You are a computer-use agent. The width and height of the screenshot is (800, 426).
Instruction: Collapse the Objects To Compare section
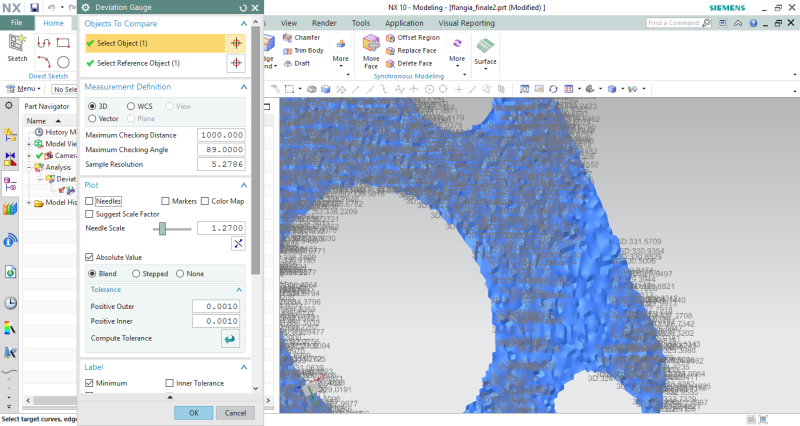(243, 24)
